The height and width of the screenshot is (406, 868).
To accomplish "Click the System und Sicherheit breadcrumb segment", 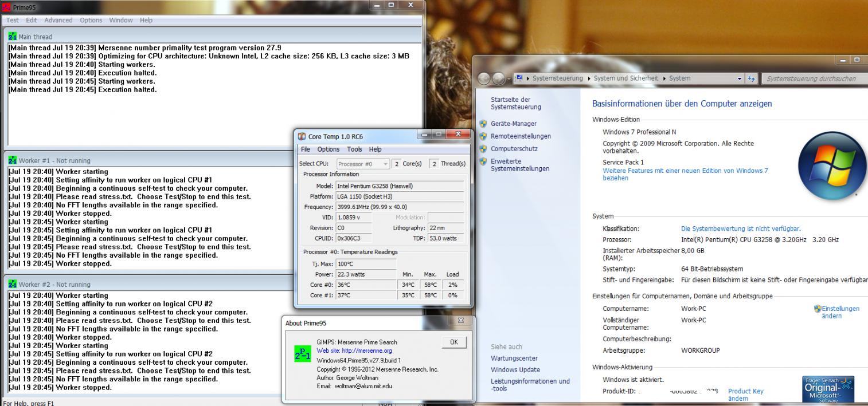I will 626,78.
